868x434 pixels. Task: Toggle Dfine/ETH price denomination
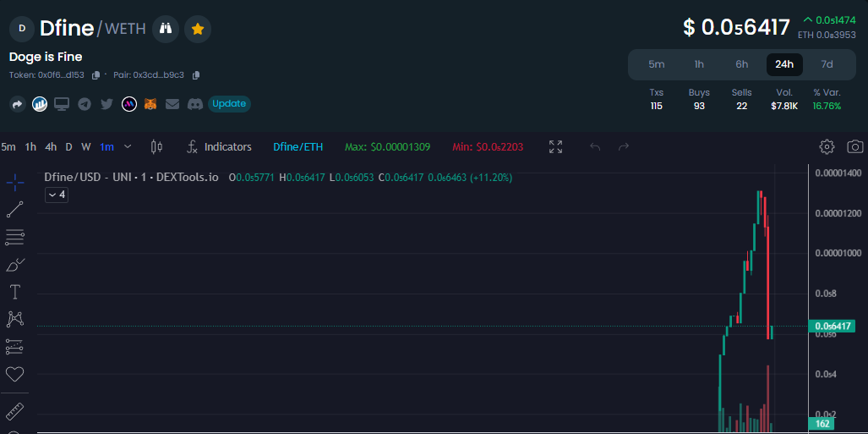298,147
